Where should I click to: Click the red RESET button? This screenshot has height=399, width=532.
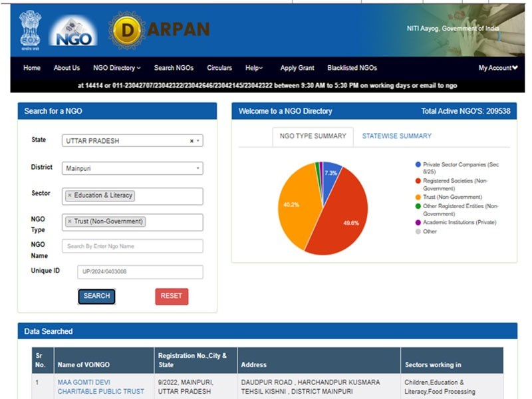point(172,296)
